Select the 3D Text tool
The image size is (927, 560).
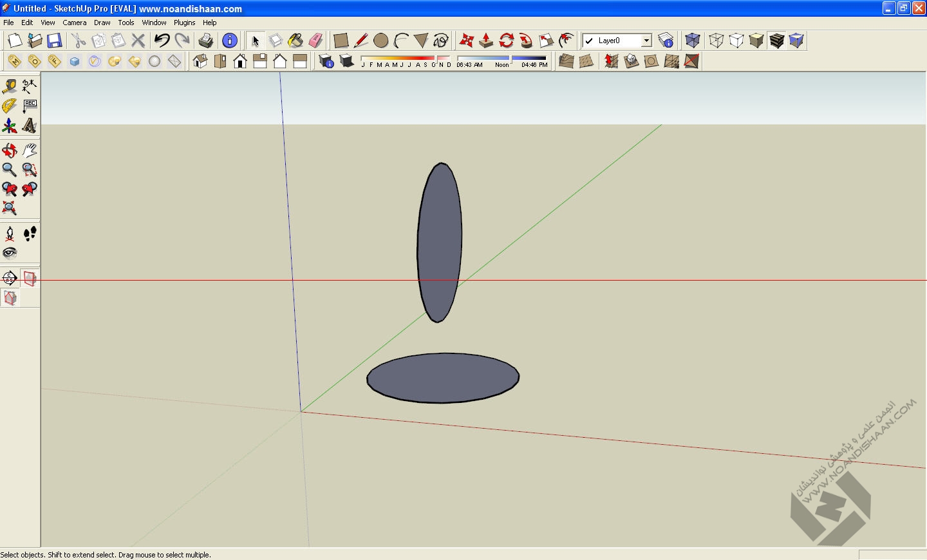click(x=30, y=126)
